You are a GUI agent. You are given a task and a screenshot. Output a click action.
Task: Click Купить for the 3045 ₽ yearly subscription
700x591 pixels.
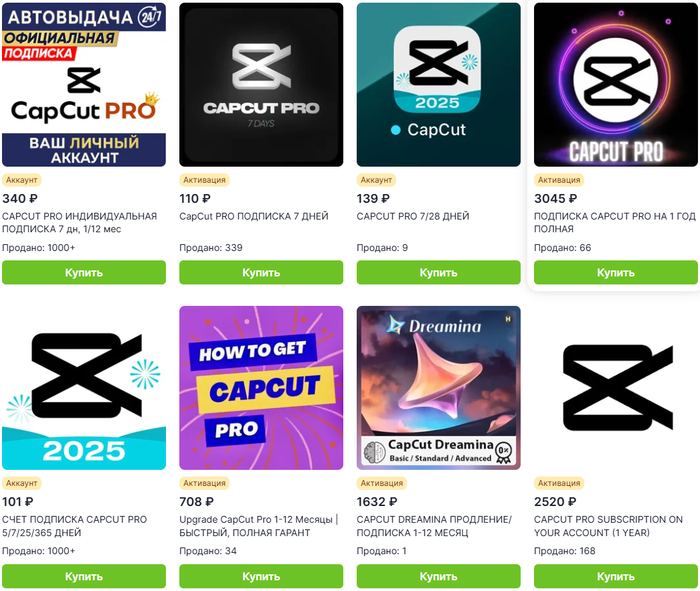(x=616, y=272)
